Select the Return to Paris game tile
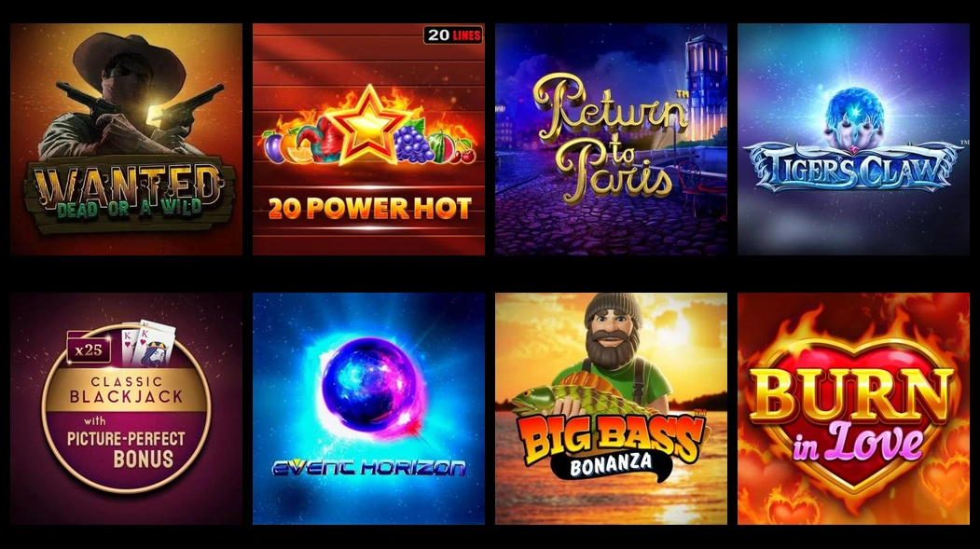The width and height of the screenshot is (980, 549). (x=612, y=139)
